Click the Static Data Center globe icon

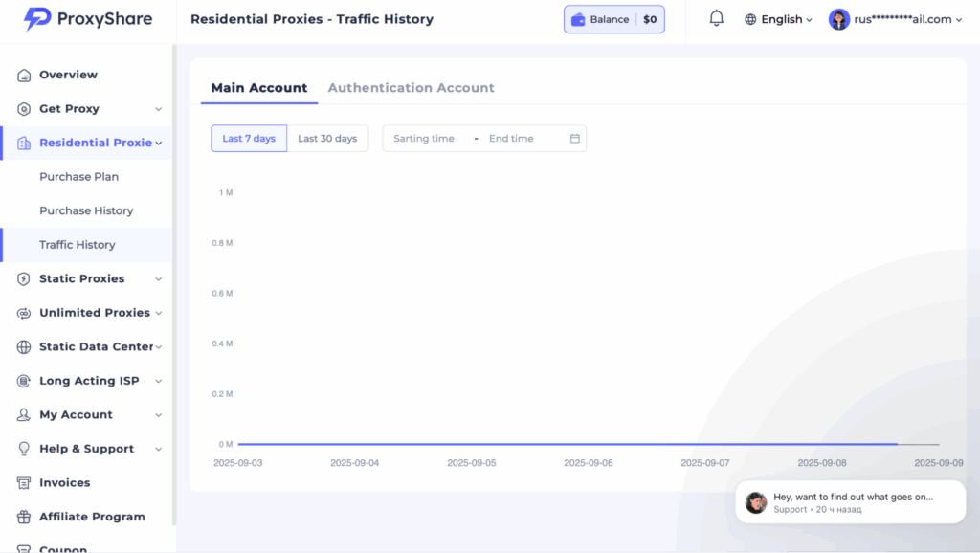click(x=24, y=346)
